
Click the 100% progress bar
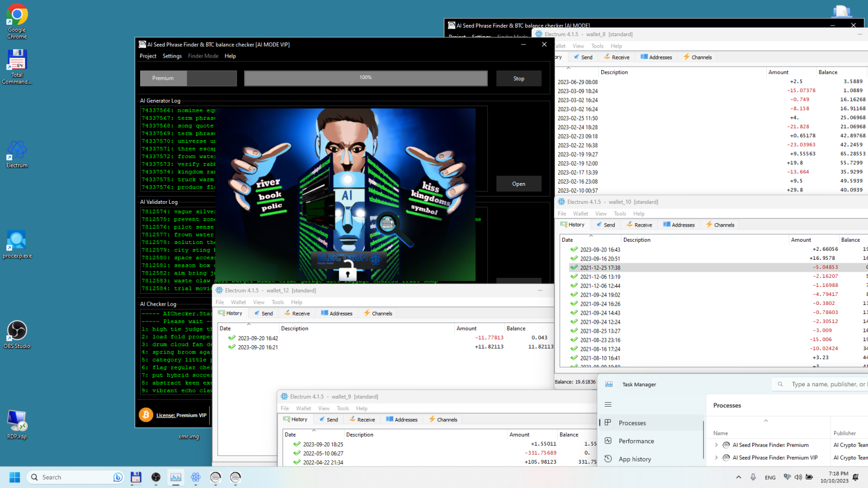click(x=366, y=78)
